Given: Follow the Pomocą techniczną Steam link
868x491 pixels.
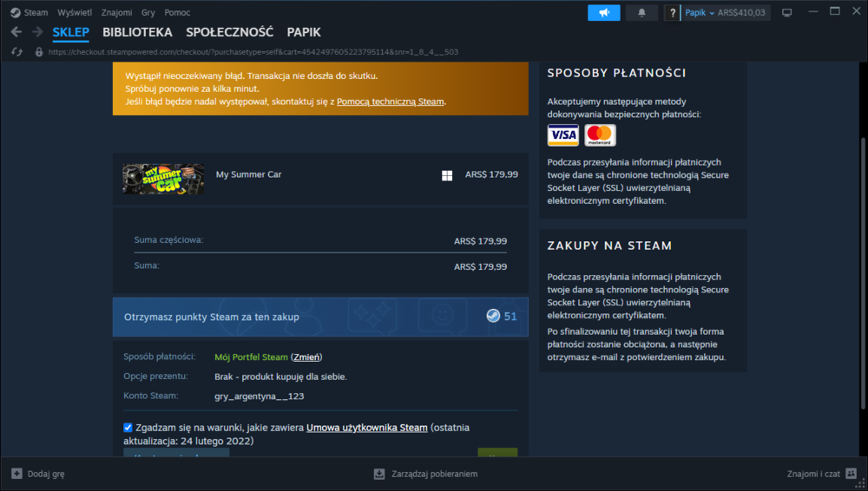Looking at the screenshot, I should (x=391, y=101).
